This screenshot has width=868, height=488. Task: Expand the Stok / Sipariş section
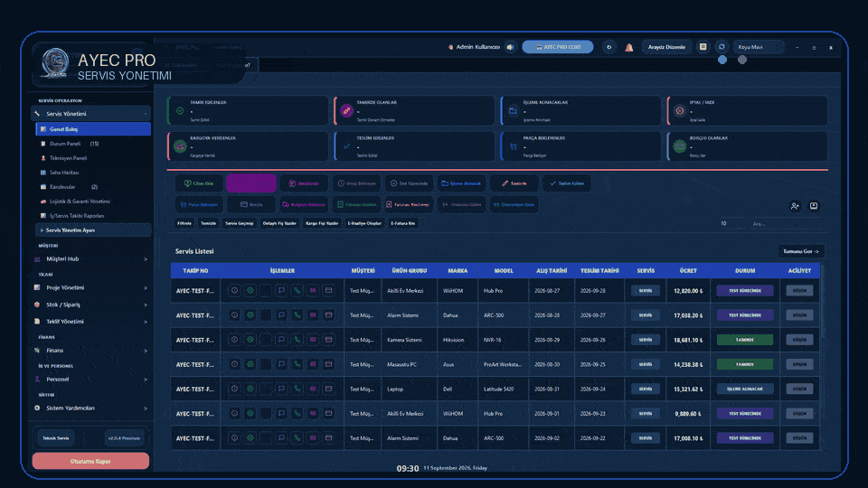pyautogui.click(x=90, y=305)
